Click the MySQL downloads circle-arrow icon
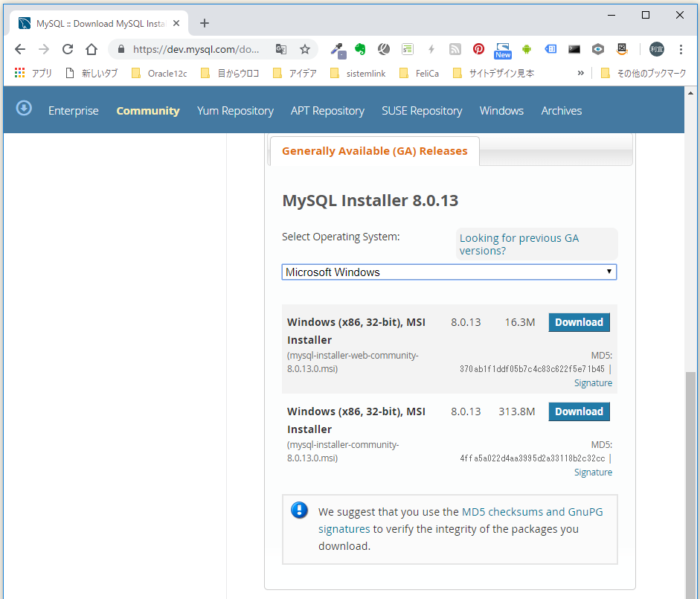This screenshot has height=599, width=700. pos(24,108)
